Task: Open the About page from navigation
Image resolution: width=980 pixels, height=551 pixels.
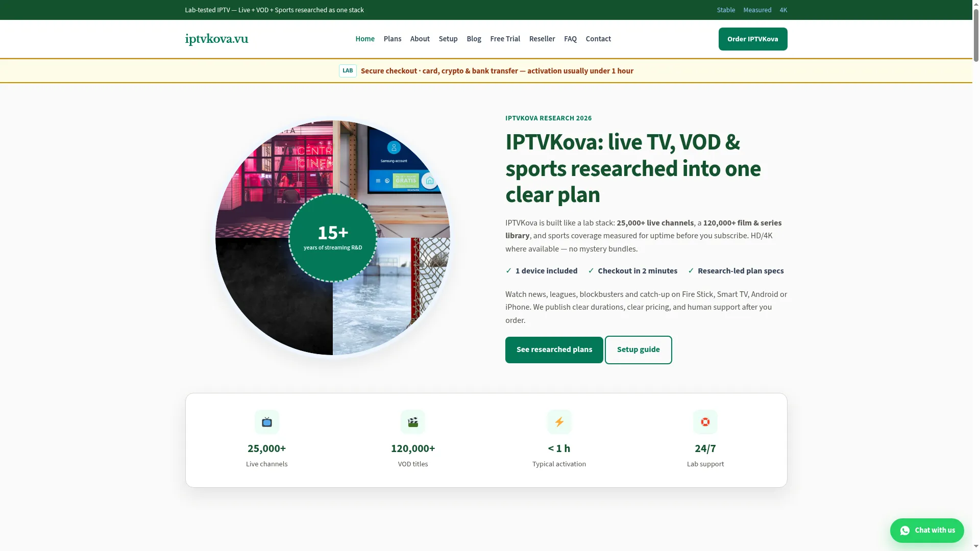Action: [420, 39]
